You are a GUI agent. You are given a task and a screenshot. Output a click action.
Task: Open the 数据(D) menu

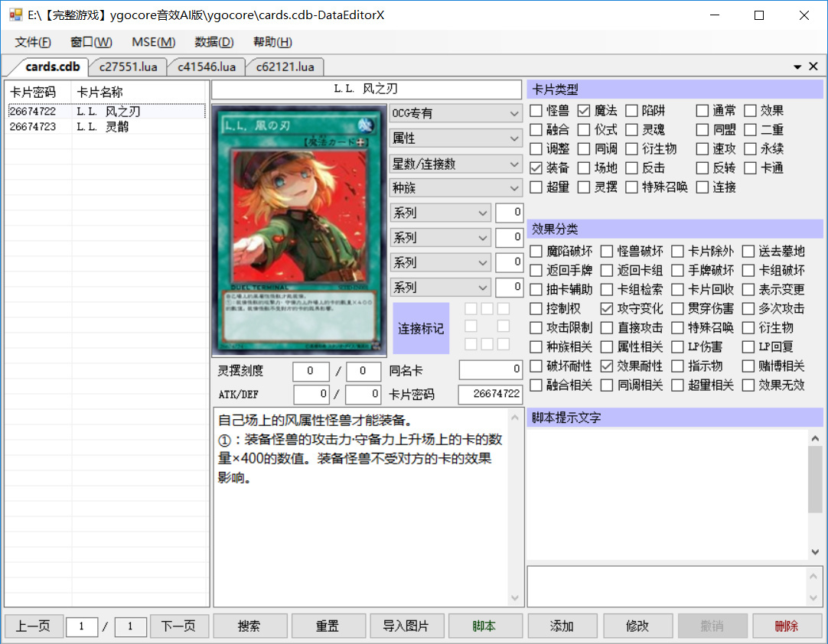click(x=214, y=42)
